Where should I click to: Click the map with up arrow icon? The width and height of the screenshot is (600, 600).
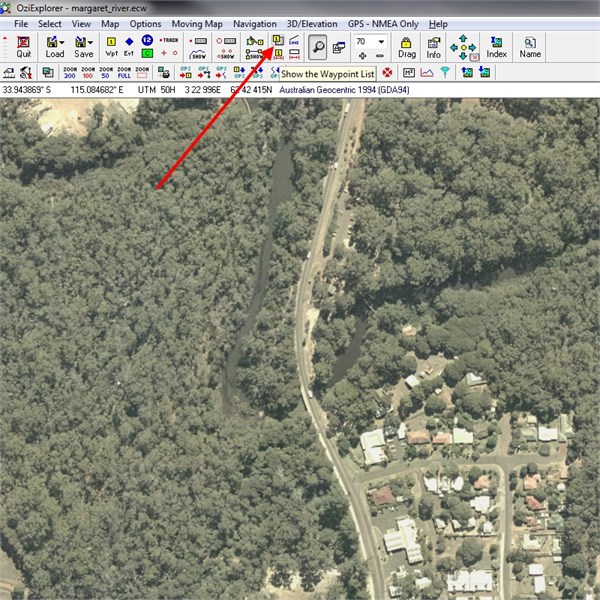[x=467, y=72]
